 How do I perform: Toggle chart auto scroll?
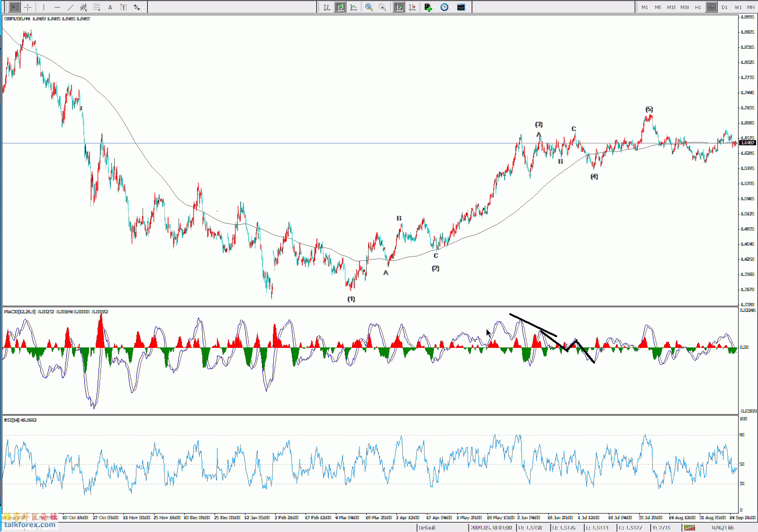pos(399,7)
